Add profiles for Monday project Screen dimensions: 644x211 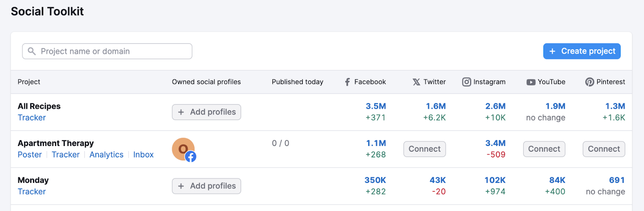point(206,186)
